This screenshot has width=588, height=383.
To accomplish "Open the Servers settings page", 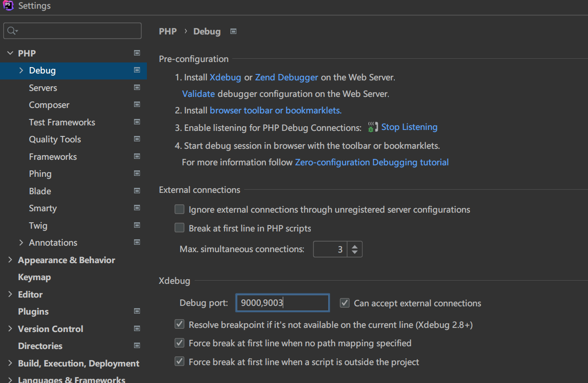I will click(43, 88).
